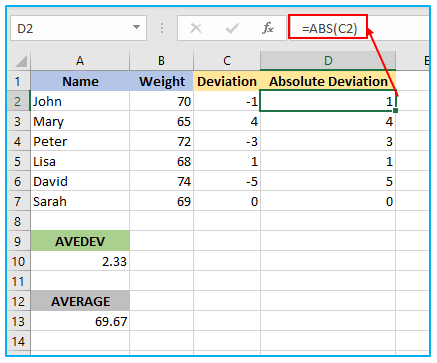Viewport: 437px width, 363px height.
Task: Click the Enter checkmark icon in formula bar
Action: coord(232,28)
